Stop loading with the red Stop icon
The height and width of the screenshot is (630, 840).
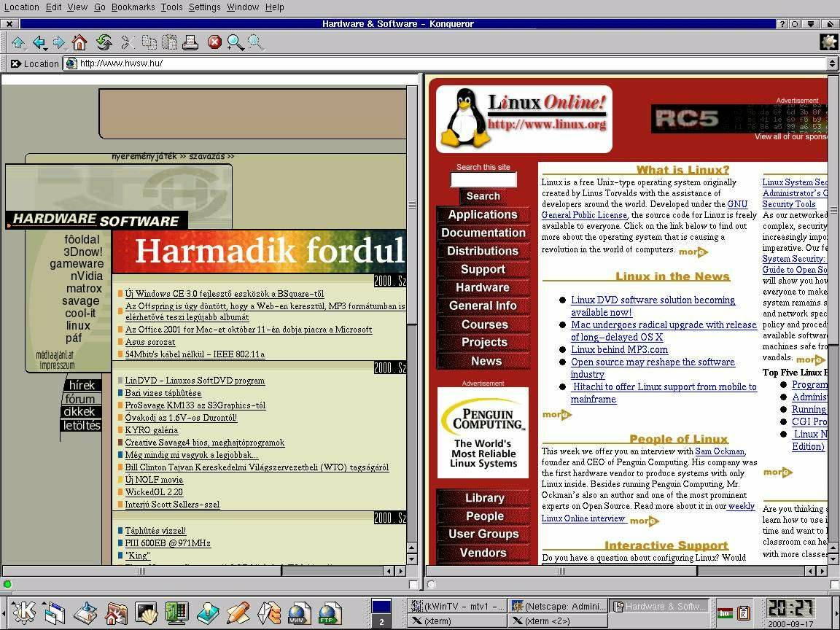pyautogui.click(x=215, y=42)
